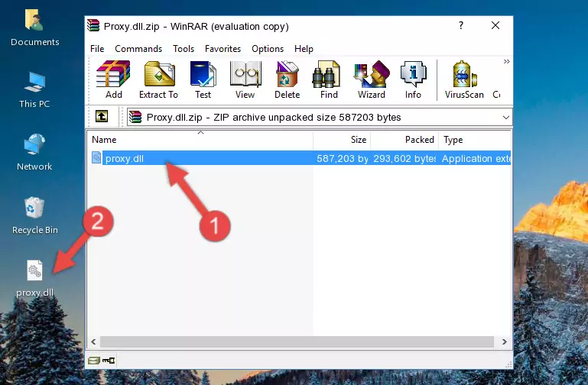Open the File menu
Image resolution: width=588 pixels, height=385 pixels.
pyautogui.click(x=97, y=49)
